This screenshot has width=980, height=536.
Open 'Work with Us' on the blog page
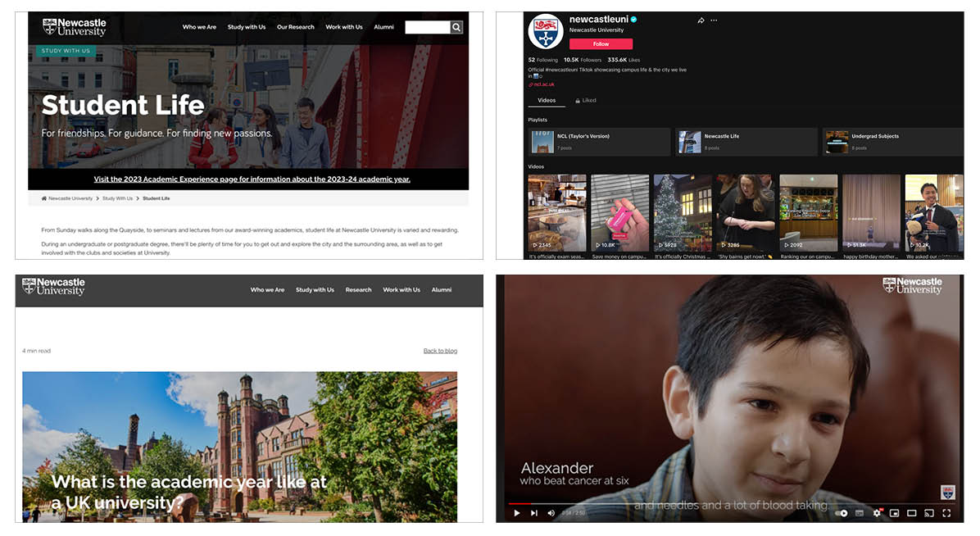click(402, 289)
